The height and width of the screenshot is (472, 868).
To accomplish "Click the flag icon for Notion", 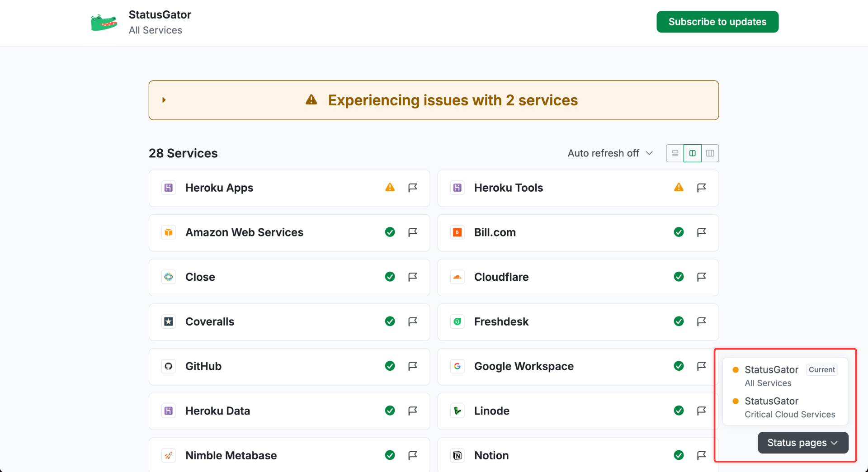I will (x=701, y=455).
